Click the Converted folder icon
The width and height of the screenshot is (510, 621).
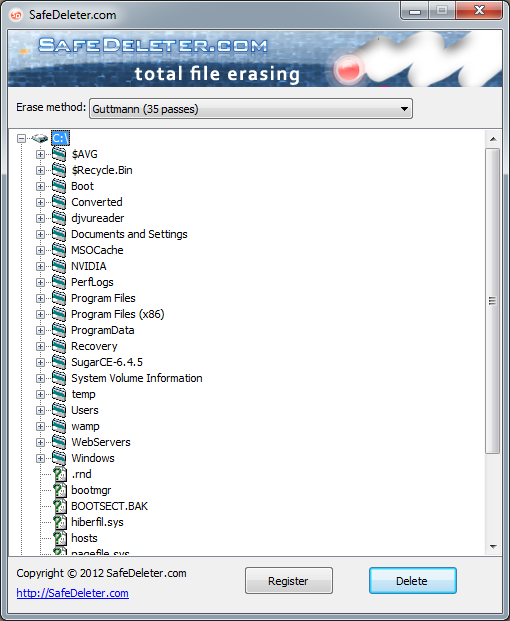pos(59,202)
